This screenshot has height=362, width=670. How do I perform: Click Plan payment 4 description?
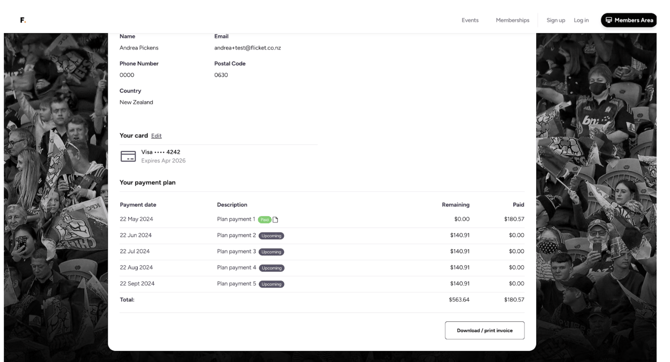(236, 268)
